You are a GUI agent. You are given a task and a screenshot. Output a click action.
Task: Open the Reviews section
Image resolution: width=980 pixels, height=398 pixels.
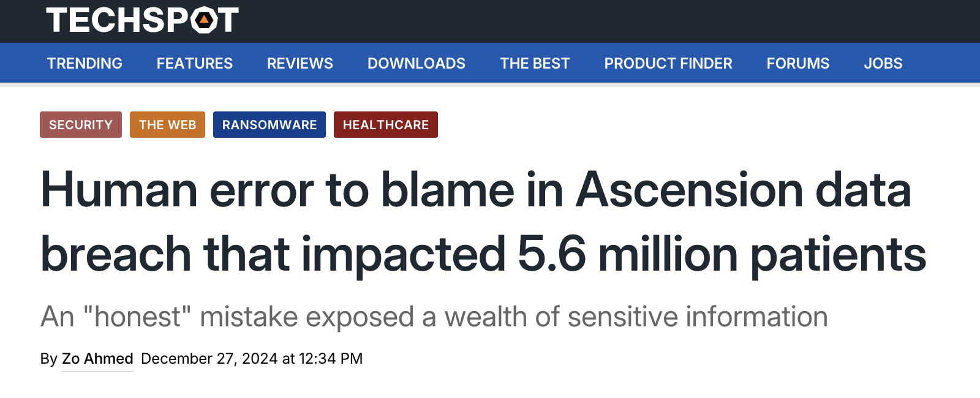point(300,63)
